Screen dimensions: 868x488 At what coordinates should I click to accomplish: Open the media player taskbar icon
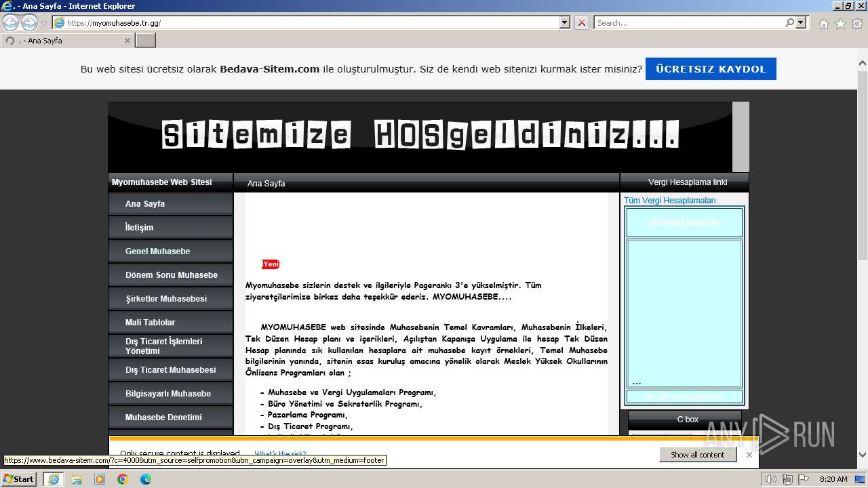[x=100, y=479]
